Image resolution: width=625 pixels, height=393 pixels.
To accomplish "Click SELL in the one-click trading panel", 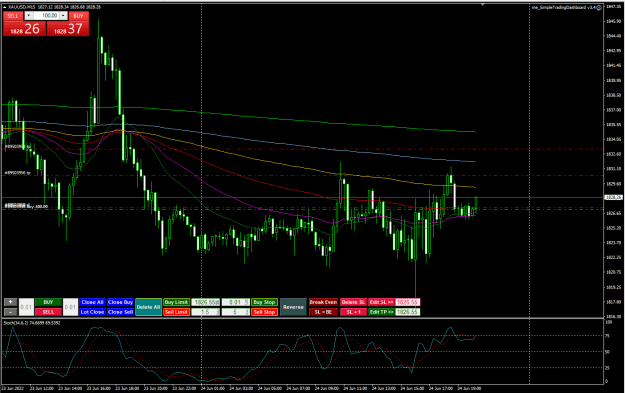I will [x=13, y=16].
